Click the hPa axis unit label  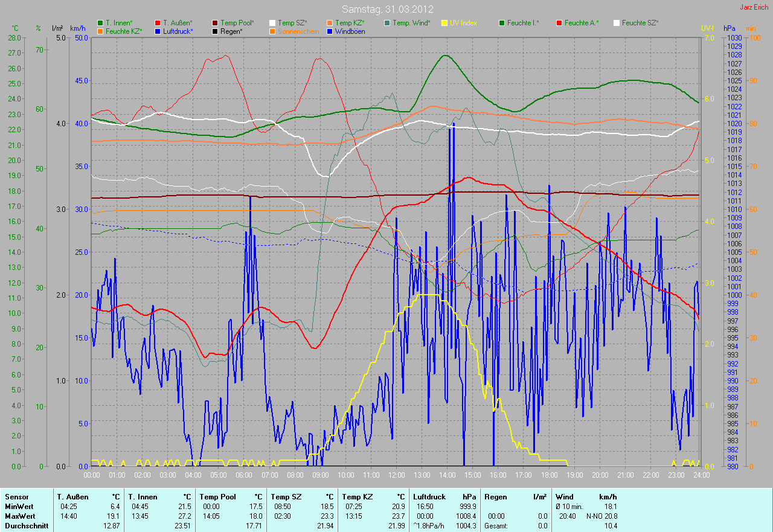[x=730, y=28]
